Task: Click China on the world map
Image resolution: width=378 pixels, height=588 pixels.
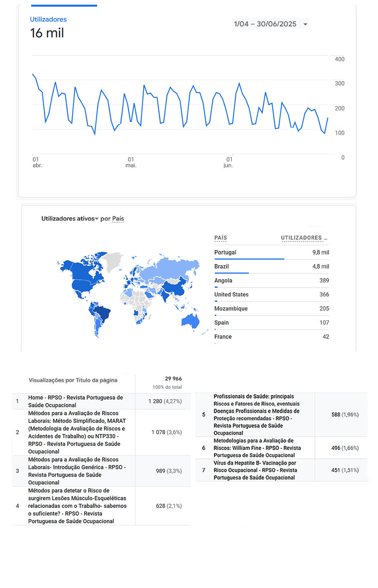Action: [x=174, y=285]
